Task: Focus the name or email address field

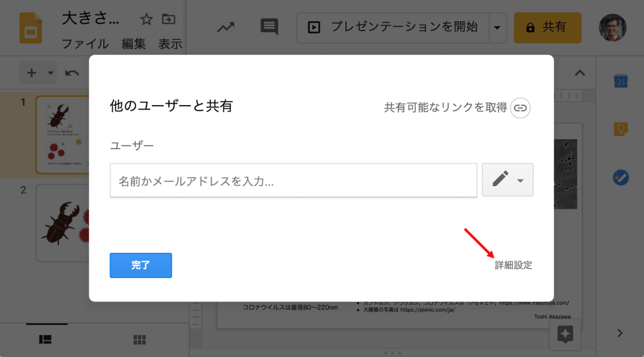Action: coord(294,181)
